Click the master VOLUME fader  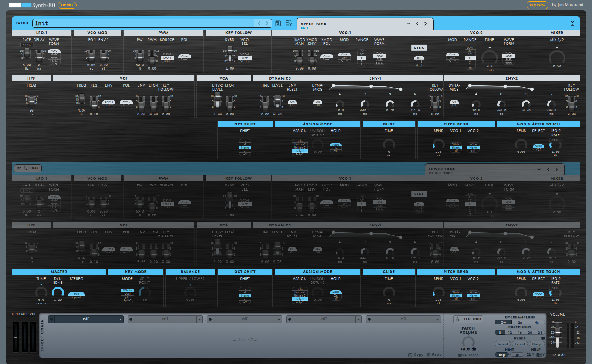558,335
